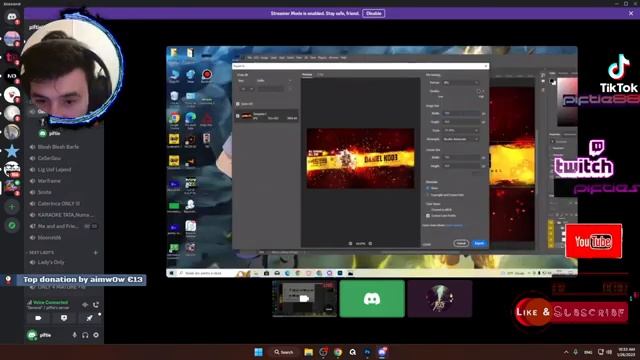Screen dimensions: 640x360
Task: Open the Format dropdown in Export dialog
Action: click(460, 82)
